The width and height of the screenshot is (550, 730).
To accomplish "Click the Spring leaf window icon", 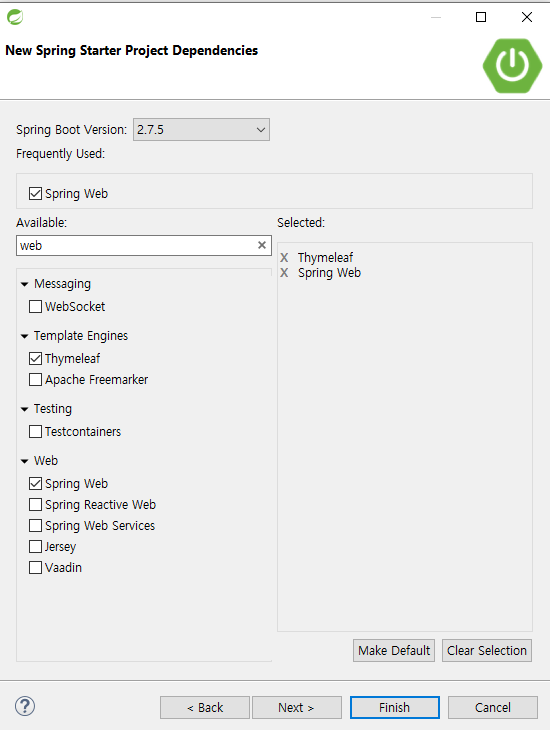I will pos(15,17).
